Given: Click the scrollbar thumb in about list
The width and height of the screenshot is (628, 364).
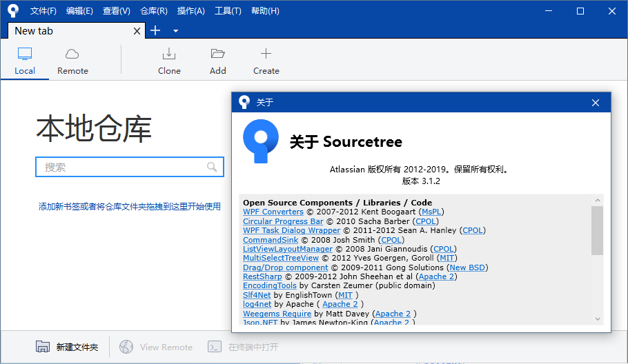Looking at the screenshot, I should [597, 230].
